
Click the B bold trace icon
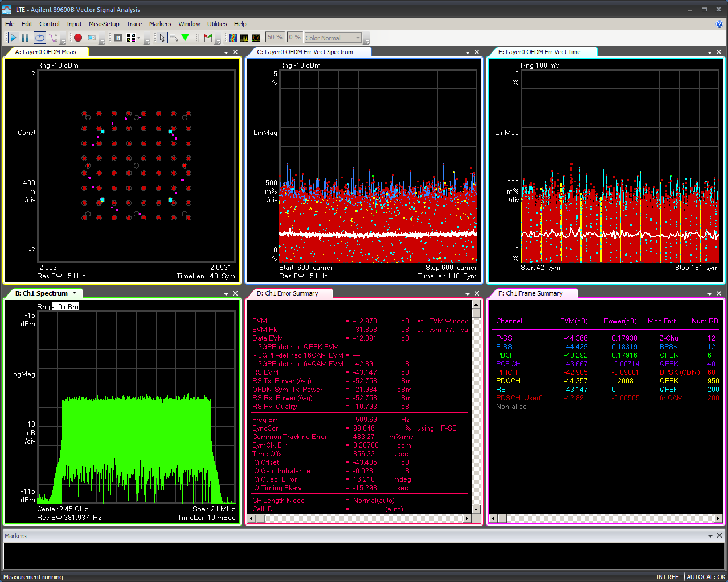[118, 38]
